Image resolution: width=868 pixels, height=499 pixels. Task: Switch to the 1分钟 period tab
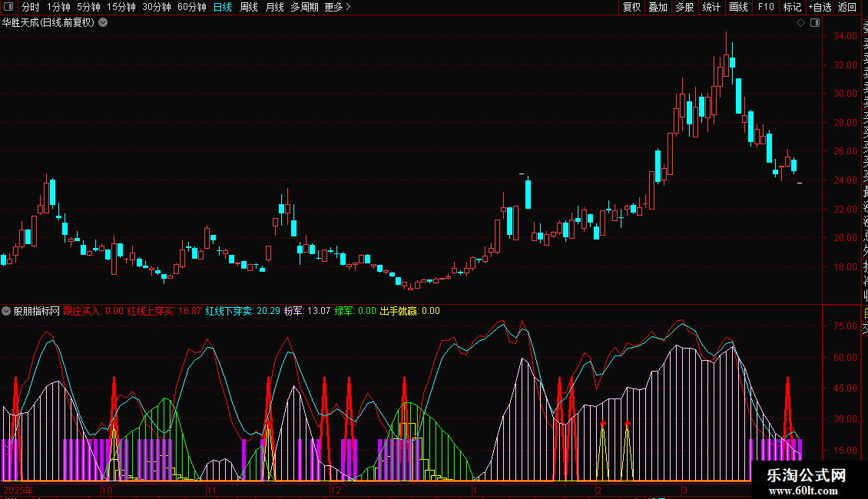click(58, 7)
